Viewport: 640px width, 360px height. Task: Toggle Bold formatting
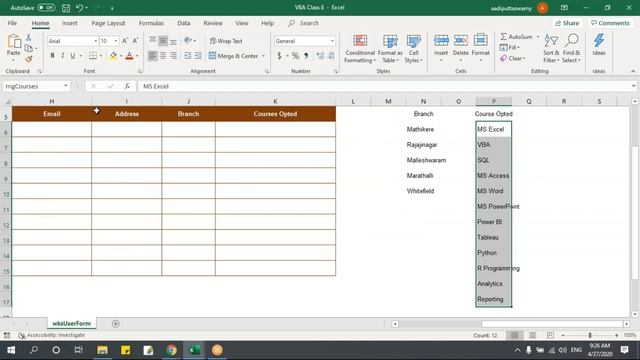(x=52, y=56)
